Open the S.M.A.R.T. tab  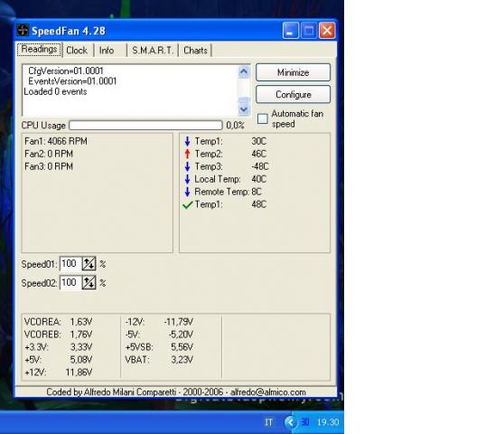153,51
